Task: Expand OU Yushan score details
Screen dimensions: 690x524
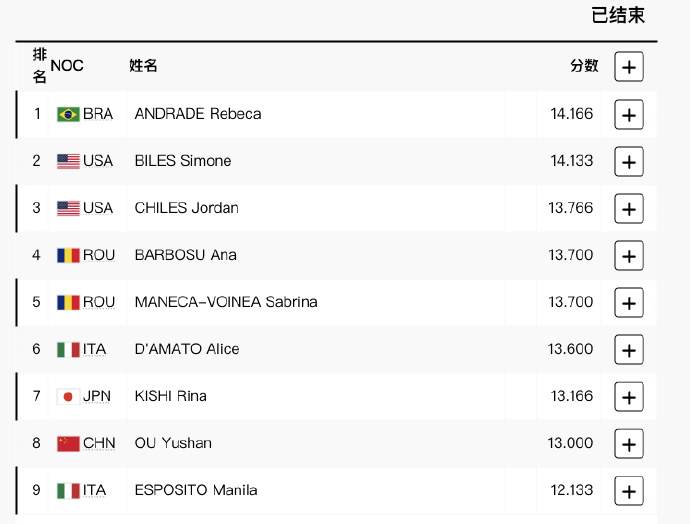Action: [628, 444]
